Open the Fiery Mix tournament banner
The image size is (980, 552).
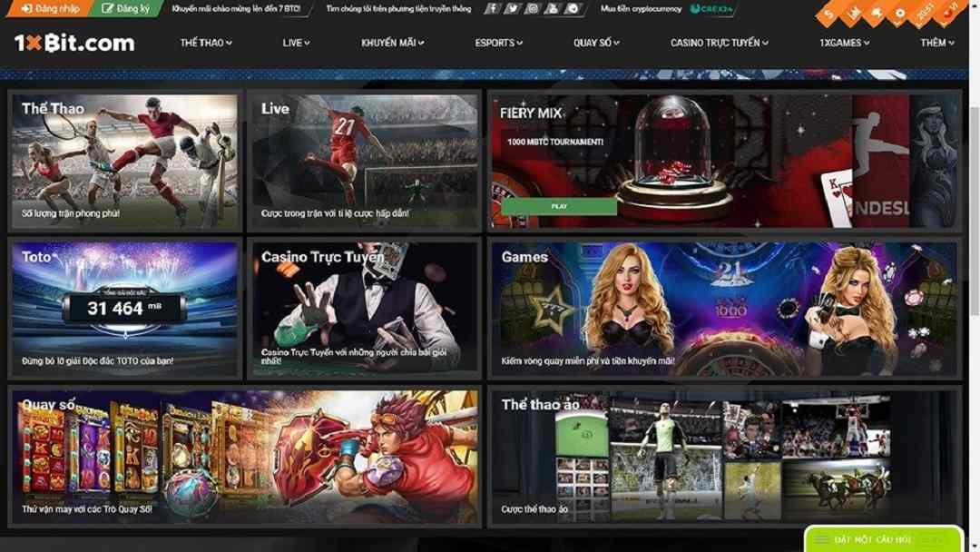[x=724, y=162]
